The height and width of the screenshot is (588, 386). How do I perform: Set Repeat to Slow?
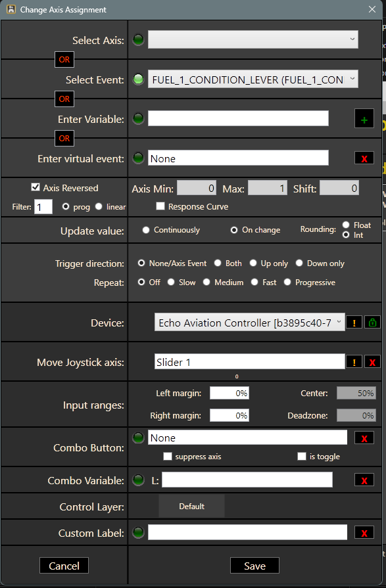pyautogui.click(x=171, y=282)
